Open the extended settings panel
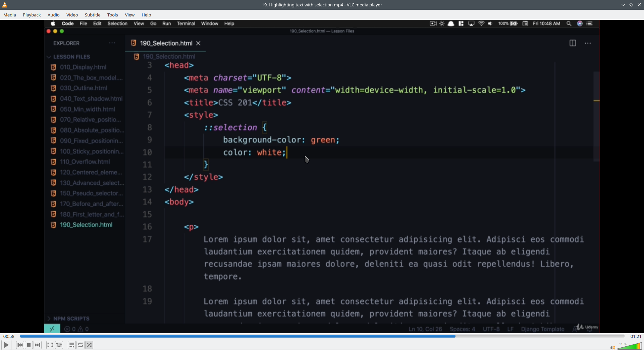Image resolution: width=644 pixels, height=350 pixels. point(59,345)
